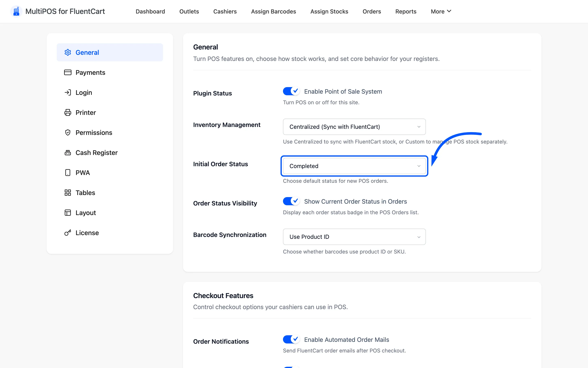This screenshot has height=368, width=588.
Task: Click the Enable Point of Sale System label
Action: tap(343, 92)
